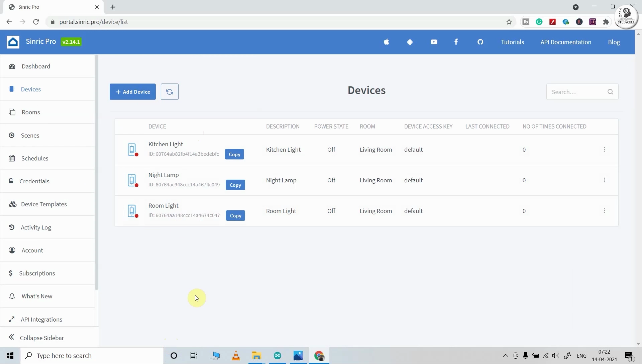Click the Add Device button
This screenshot has height=364, width=642.
click(x=132, y=92)
